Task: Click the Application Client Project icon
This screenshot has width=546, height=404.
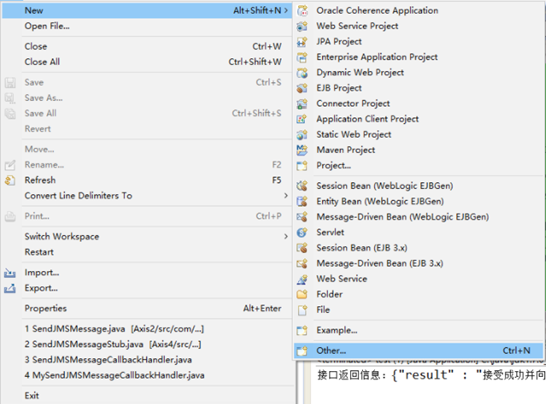Action: tap(302, 119)
